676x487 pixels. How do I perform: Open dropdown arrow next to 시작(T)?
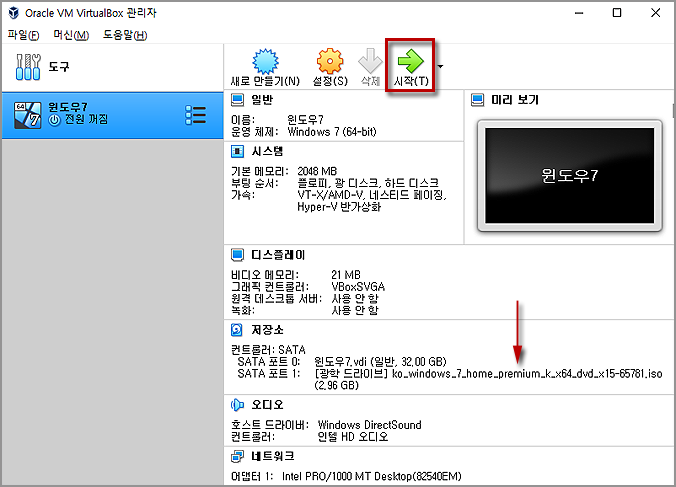[x=440, y=66]
